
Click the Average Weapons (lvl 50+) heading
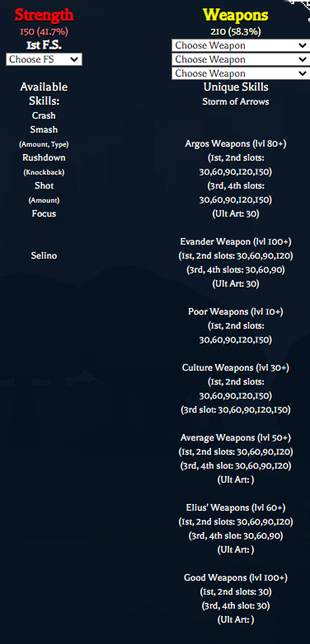(236, 437)
